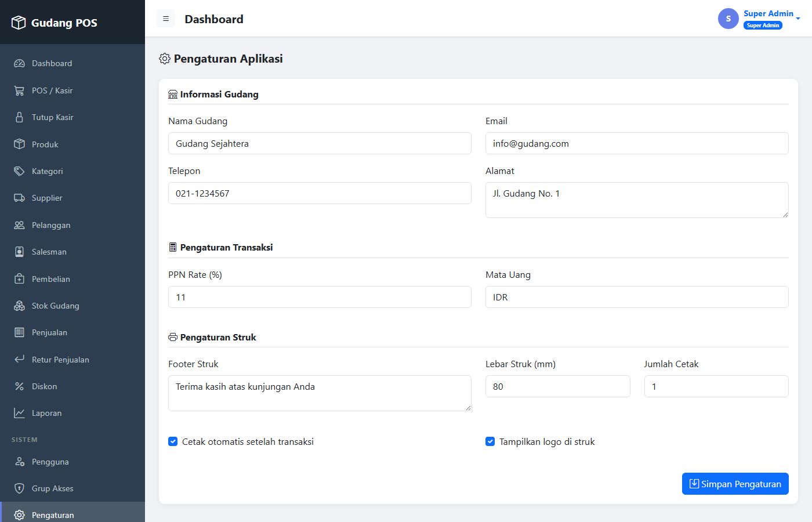Click the Salesman badge icon
The width and height of the screenshot is (812, 522).
19,252
